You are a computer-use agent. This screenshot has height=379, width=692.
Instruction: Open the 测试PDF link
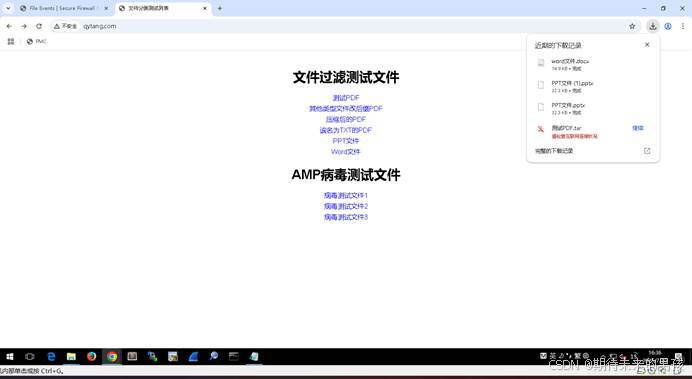[x=346, y=98]
